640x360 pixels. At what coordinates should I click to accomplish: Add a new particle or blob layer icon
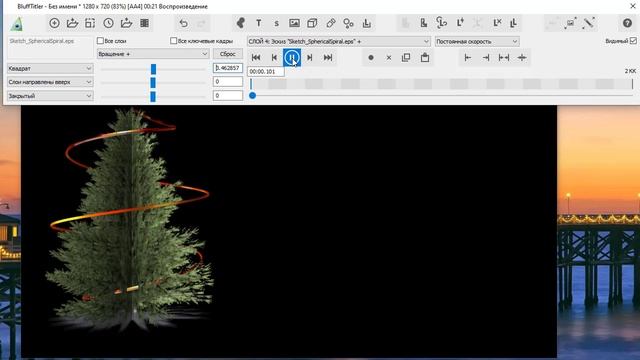[x=240, y=23]
